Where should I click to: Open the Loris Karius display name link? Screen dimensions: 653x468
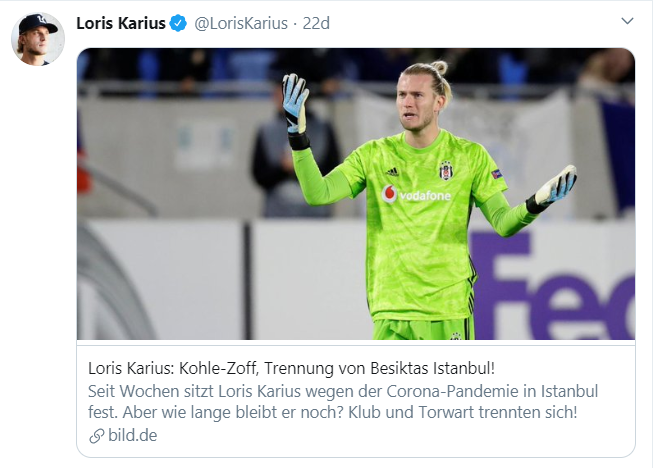point(121,23)
